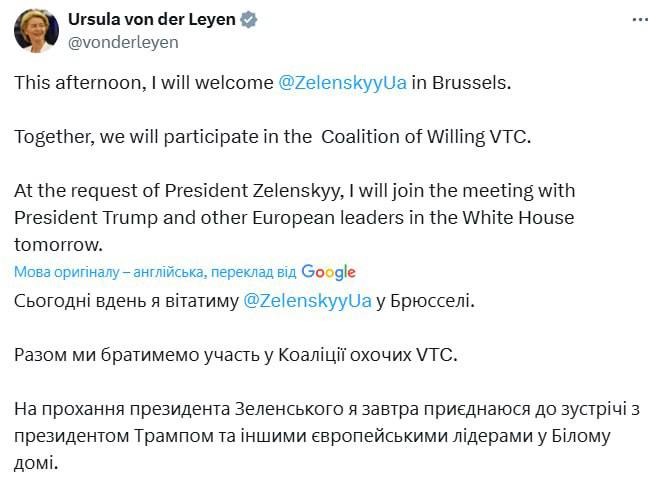Open @ZelenskyyUa mention in the Ukrainian translation

(x=309, y=300)
